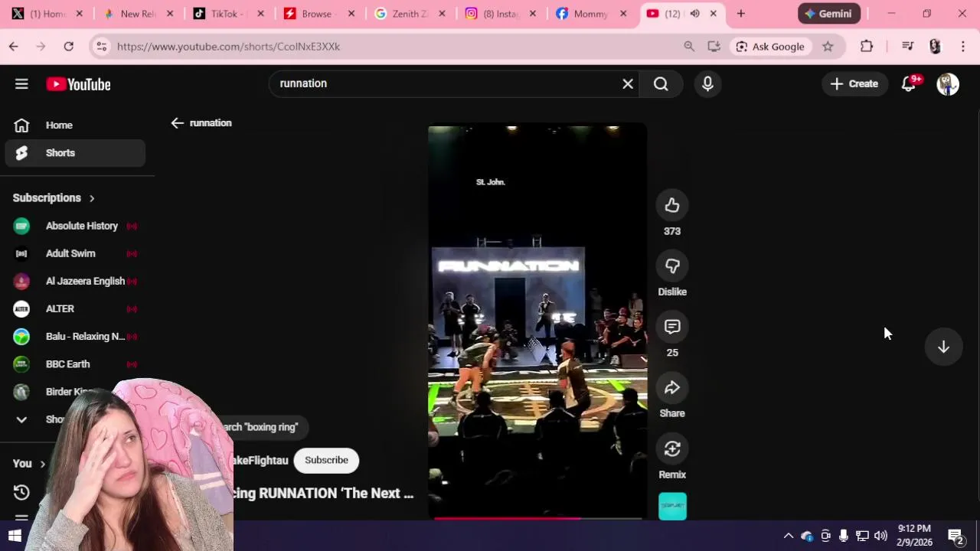This screenshot has width=980, height=551.
Task: Go back to runnation results
Action: [x=177, y=122]
